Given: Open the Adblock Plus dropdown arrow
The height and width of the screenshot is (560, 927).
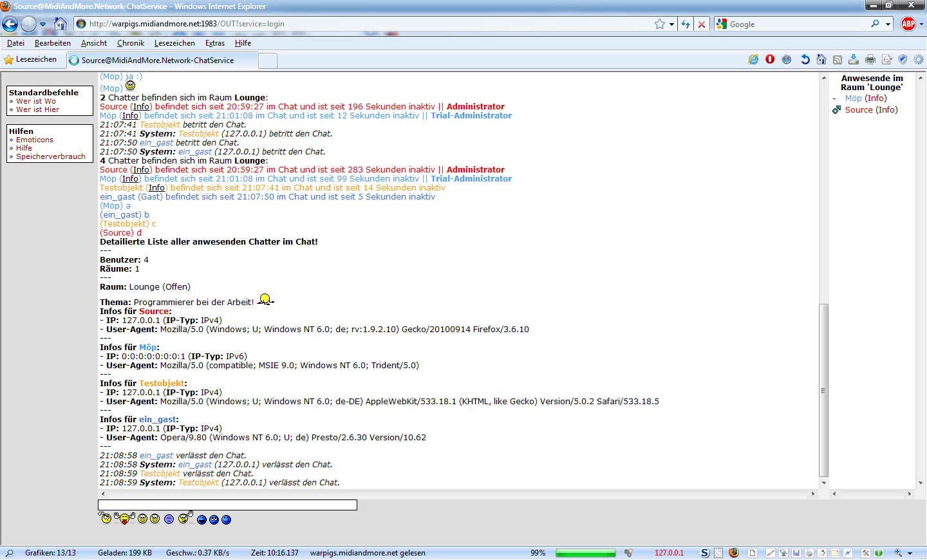Looking at the screenshot, I should tap(921, 24).
